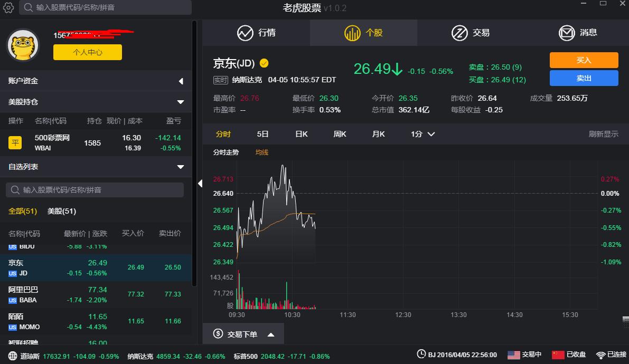629x364 pixels.
Task: Click the clock icon beside BJ time
Action: tap(421, 354)
